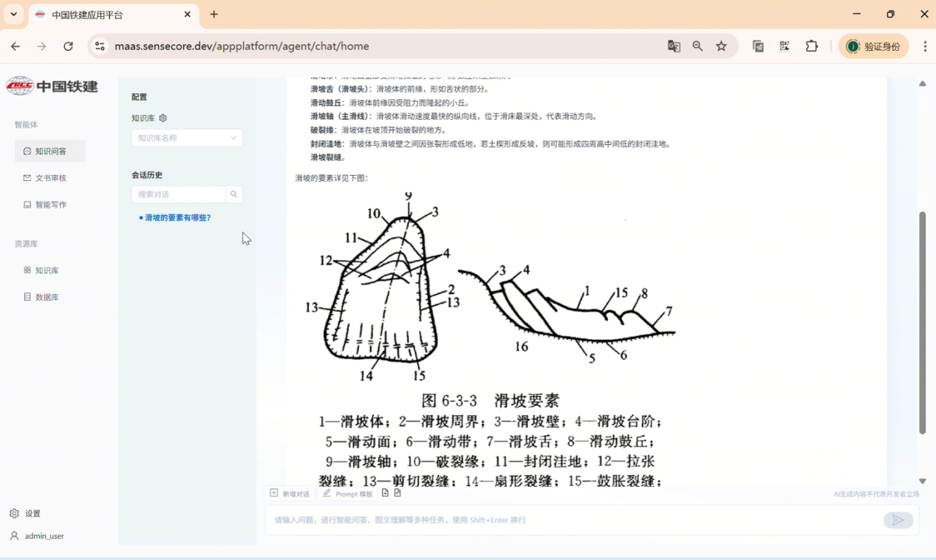The width and height of the screenshot is (936, 560).
Task: Open the 知识库名称 dropdown
Action: tap(187, 138)
